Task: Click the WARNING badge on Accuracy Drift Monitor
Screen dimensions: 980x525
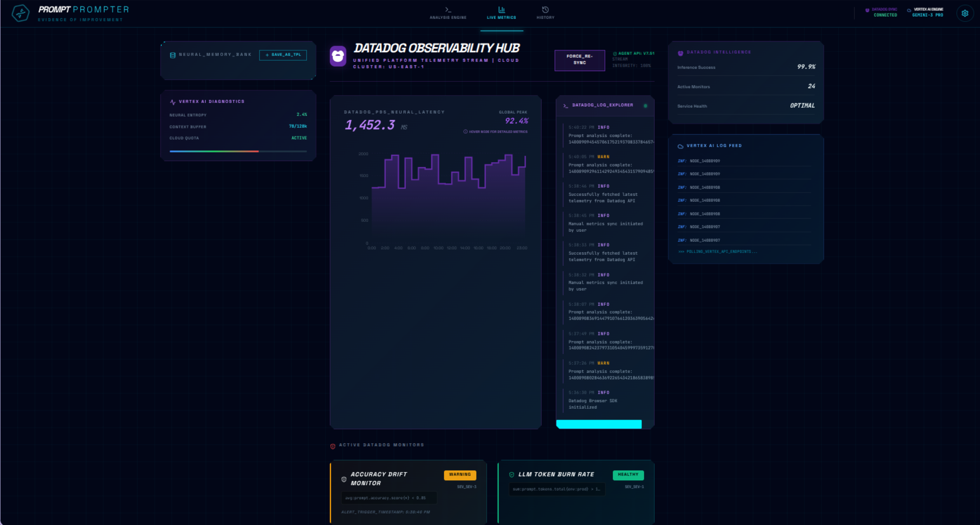Action: (x=460, y=475)
